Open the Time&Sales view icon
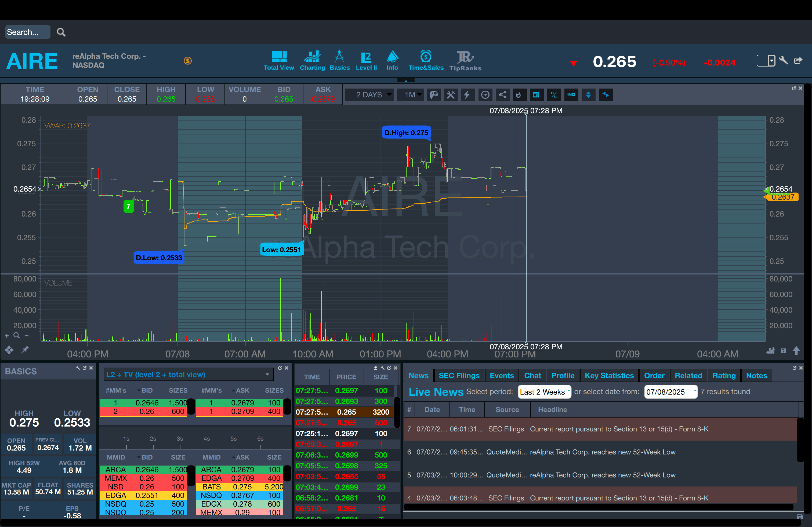Screen dimensions: 812x527 (x=426, y=61)
